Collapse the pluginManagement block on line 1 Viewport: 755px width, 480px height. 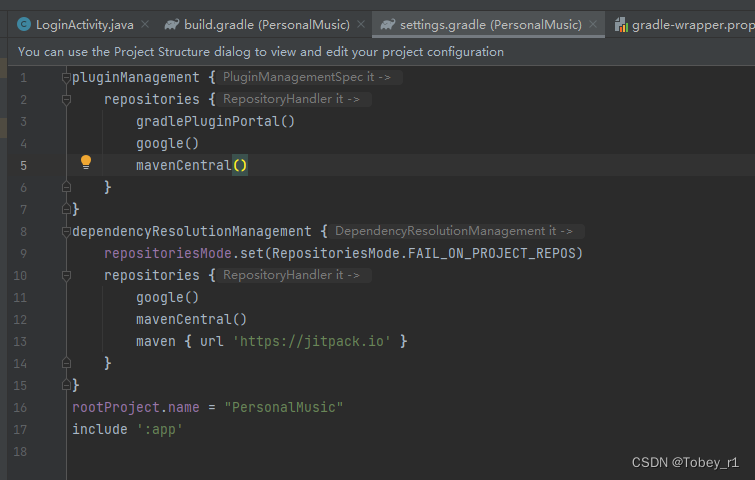pyautogui.click(x=66, y=78)
